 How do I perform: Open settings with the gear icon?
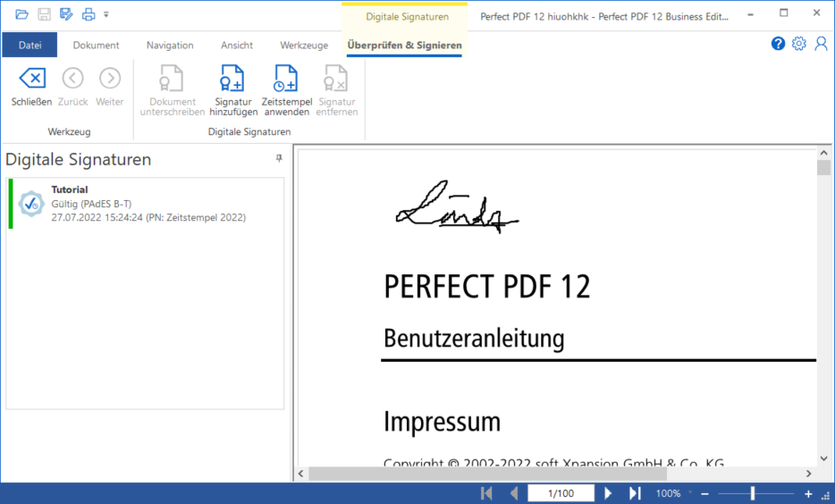coord(799,44)
